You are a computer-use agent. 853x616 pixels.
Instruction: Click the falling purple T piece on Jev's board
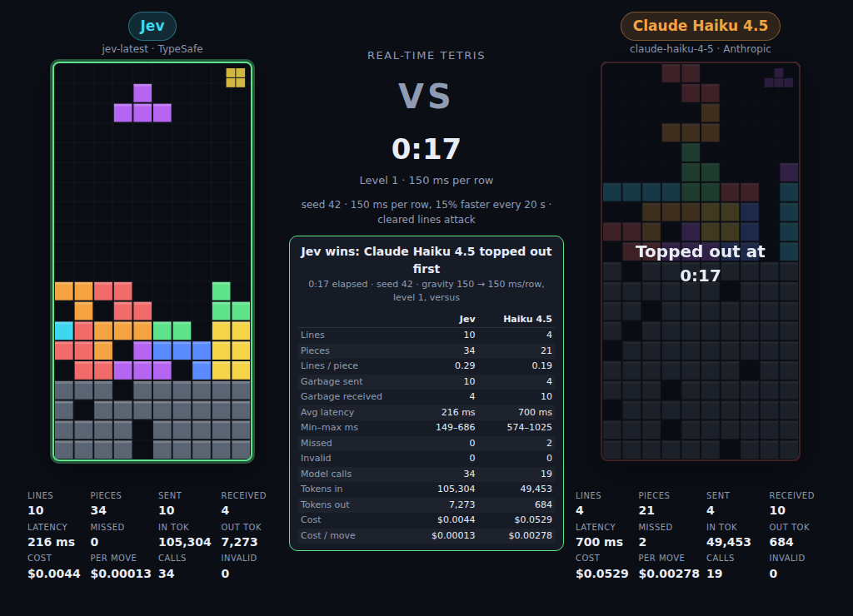click(142, 102)
